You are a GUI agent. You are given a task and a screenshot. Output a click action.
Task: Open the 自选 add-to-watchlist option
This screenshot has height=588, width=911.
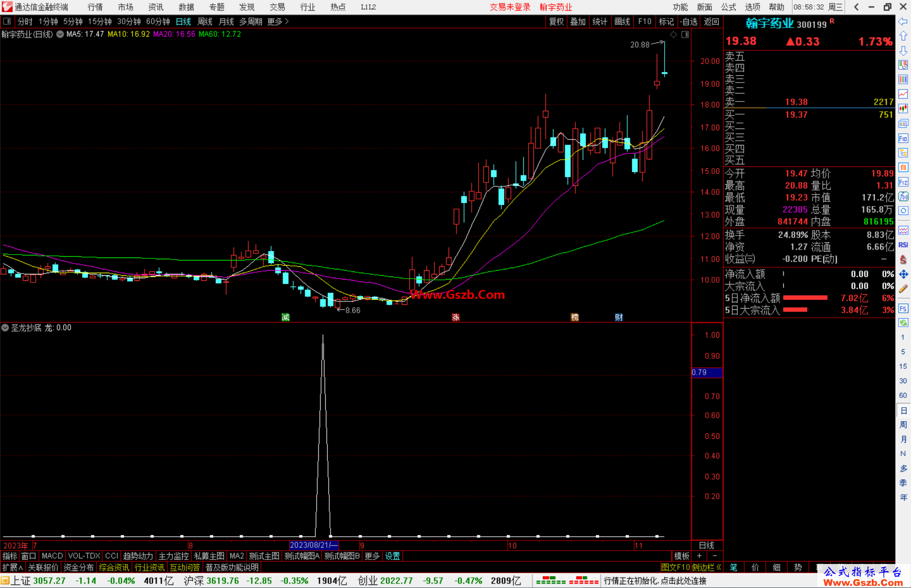click(689, 21)
